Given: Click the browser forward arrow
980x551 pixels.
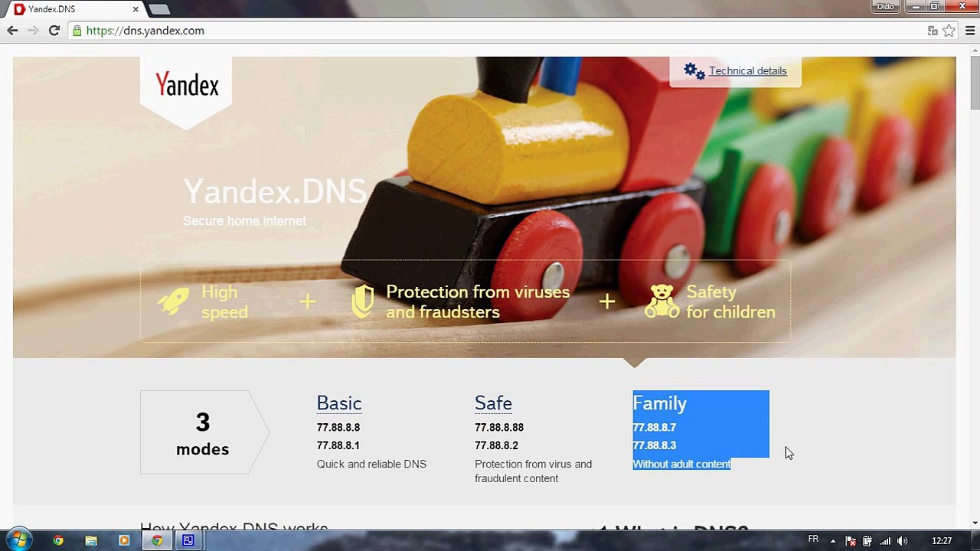Looking at the screenshot, I should [33, 31].
